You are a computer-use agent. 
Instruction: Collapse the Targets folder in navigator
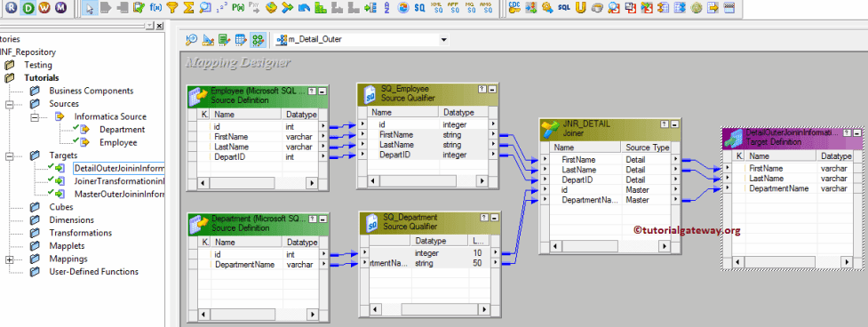click(10, 156)
